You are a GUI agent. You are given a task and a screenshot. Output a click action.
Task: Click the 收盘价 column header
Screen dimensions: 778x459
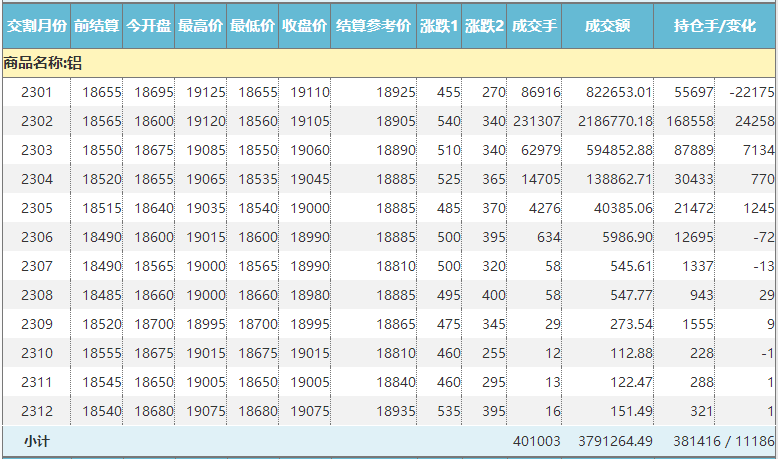point(304,25)
